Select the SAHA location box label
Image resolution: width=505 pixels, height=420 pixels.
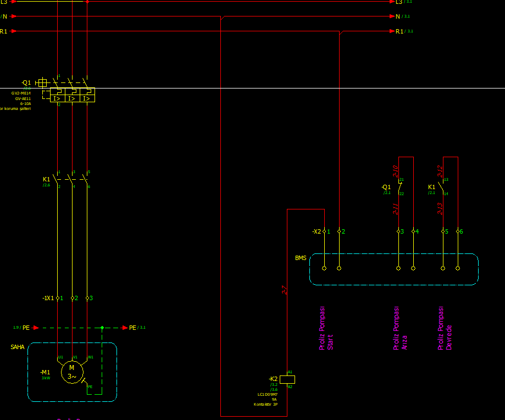click(18, 347)
